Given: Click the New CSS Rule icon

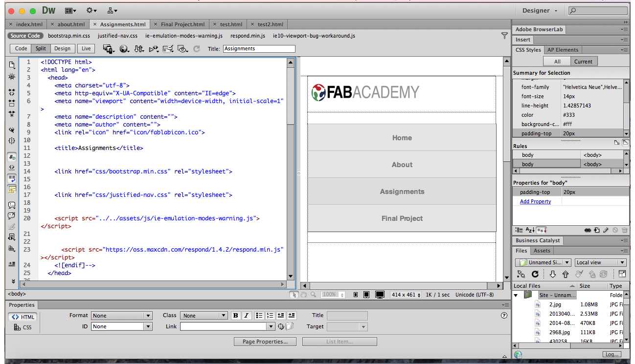Looking at the screenshot, I should point(597,230).
